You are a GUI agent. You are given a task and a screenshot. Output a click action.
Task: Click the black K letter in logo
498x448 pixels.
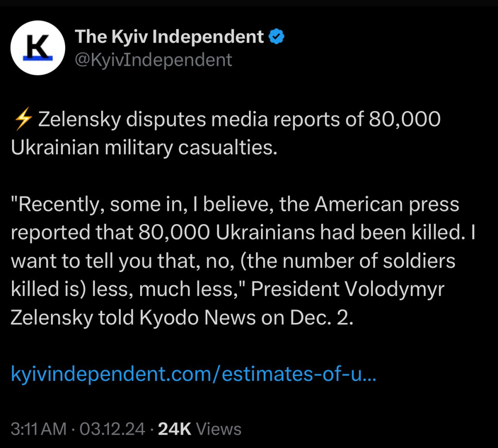point(38,45)
